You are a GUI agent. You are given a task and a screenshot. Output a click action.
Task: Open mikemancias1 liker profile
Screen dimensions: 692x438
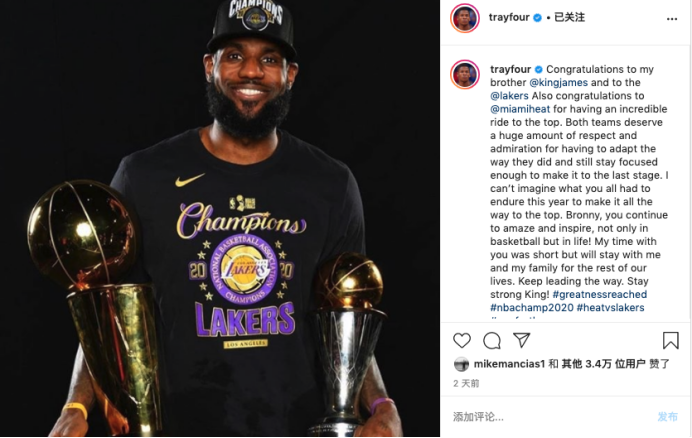coord(509,364)
